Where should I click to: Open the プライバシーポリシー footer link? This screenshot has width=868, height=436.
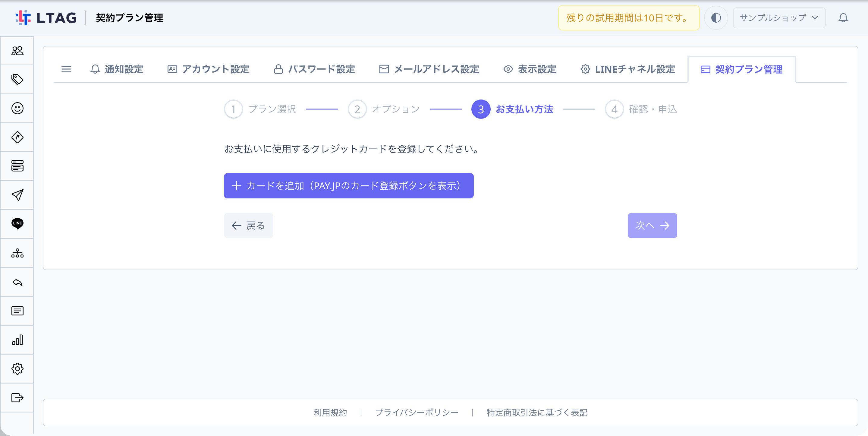[x=417, y=412]
